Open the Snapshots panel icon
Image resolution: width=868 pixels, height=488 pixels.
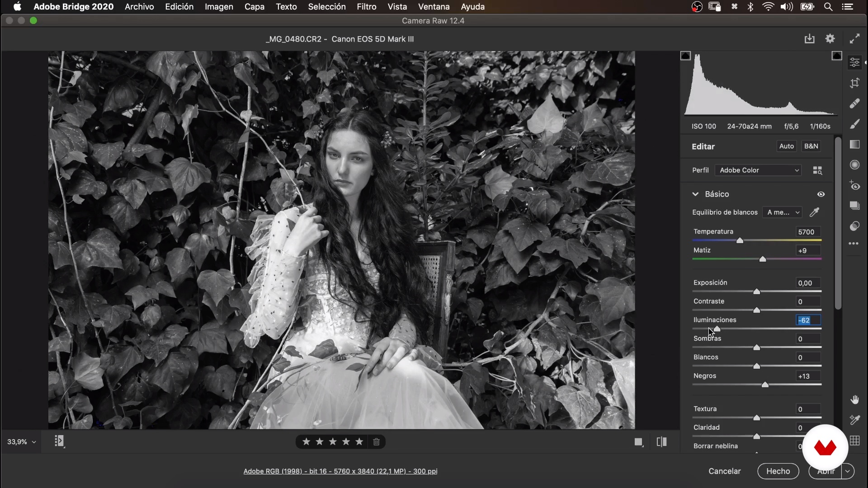point(854,206)
